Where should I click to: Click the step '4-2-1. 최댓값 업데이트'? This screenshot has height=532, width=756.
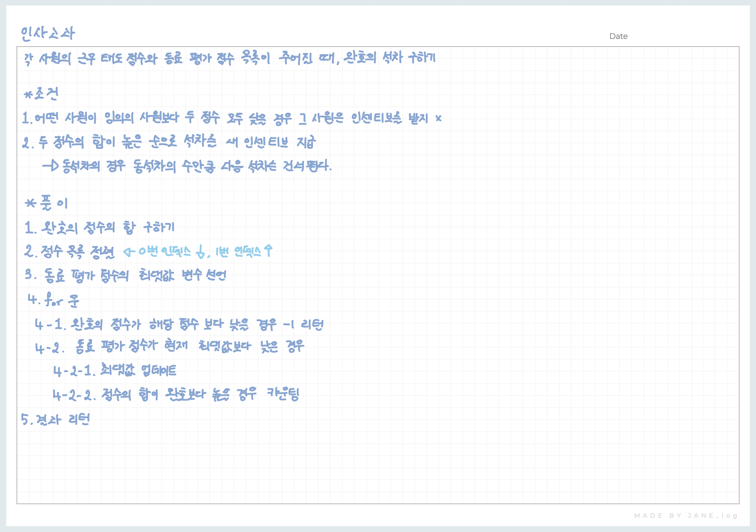[x=115, y=370]
